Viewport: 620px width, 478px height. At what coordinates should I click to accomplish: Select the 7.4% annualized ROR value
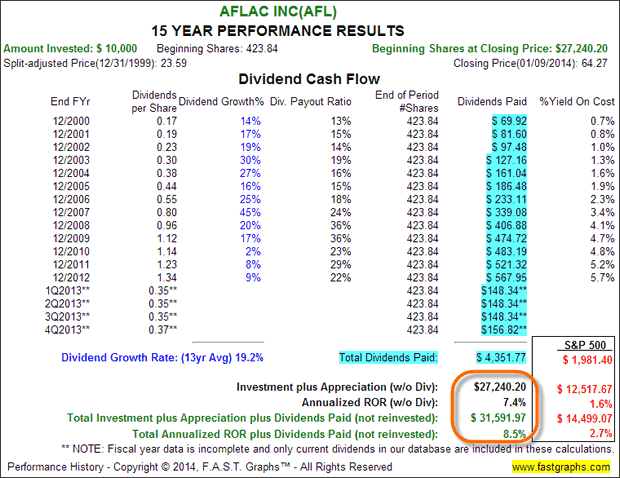point(514,402)
